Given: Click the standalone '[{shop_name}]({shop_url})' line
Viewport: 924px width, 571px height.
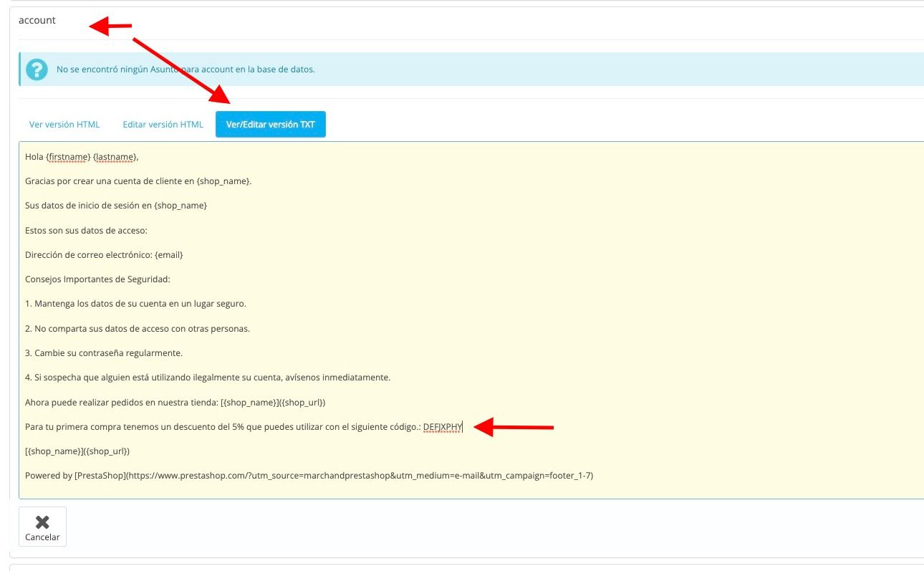Looking at the screenshot, I should (x=77, y=451).
